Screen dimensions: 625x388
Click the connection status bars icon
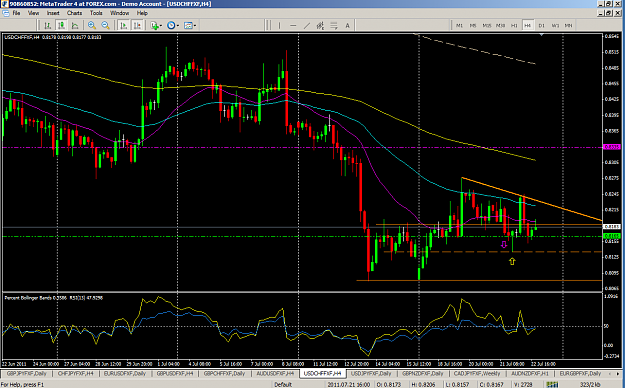click(x=552, y=384)
